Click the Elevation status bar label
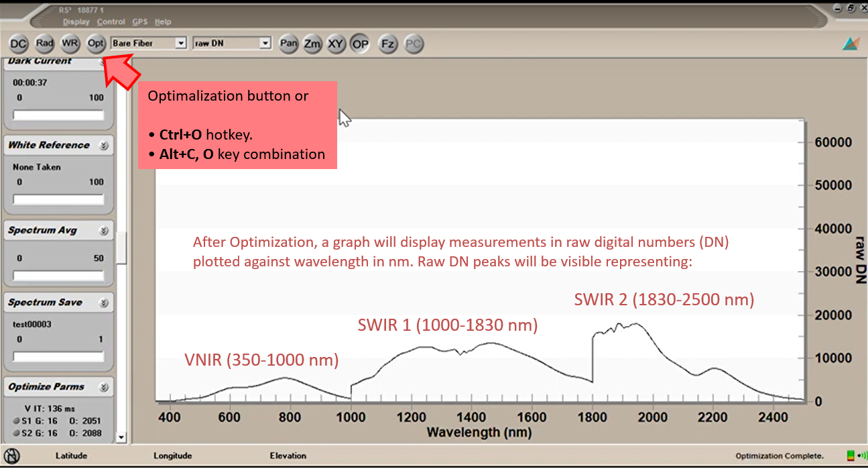 288,456
